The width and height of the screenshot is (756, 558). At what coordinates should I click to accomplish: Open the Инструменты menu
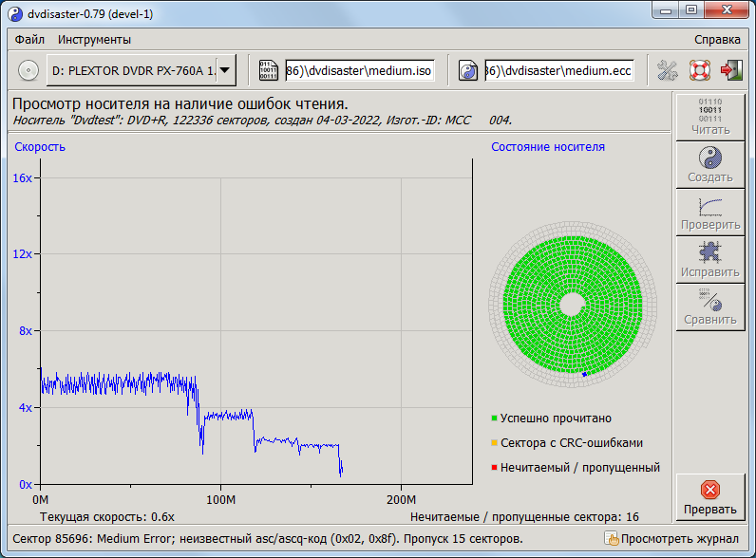[94, 40]
